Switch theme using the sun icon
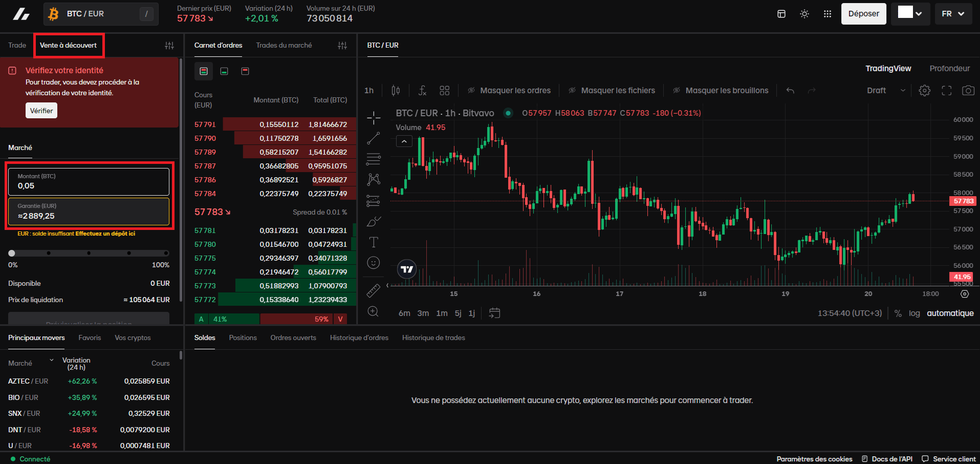Viewport: 980px width, 464px height. (804, 14)
